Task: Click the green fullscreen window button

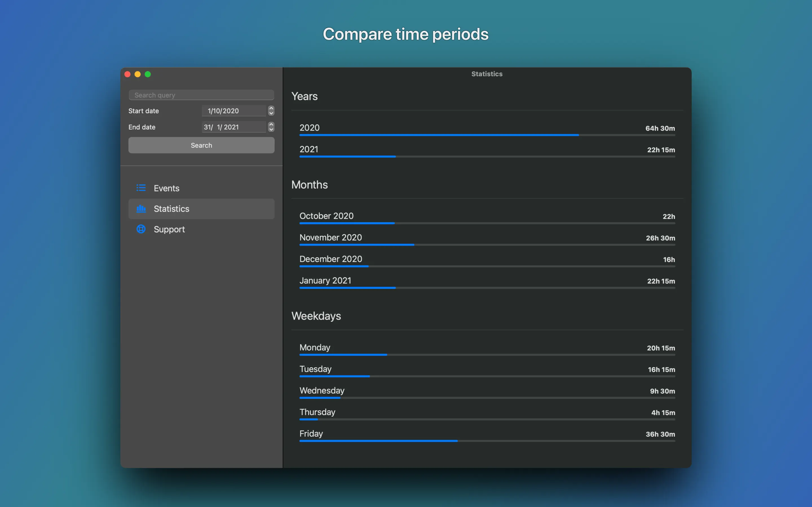Action: 148,74
